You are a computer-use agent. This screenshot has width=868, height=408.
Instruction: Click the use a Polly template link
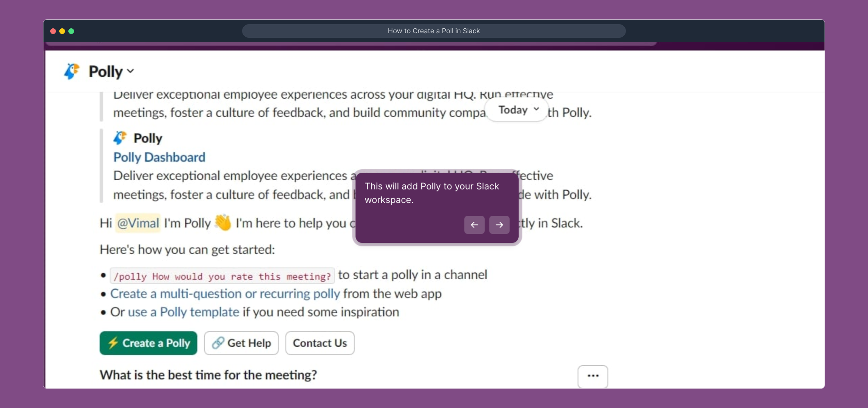[183, 312]
